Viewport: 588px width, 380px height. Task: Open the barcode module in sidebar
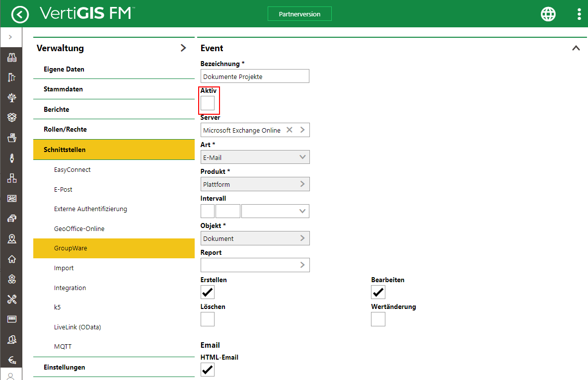pyautogui.click(x=11, y=319)
